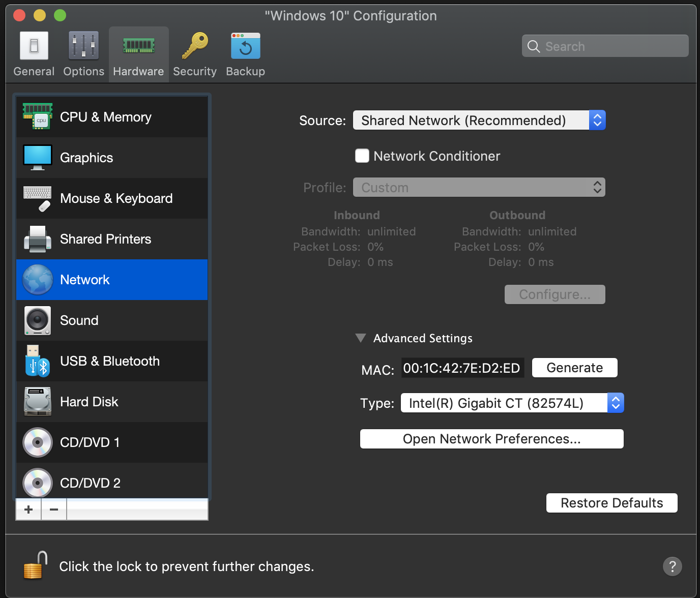
Task: Switch to the Backup tab label
Action: (x=246, y=71)
